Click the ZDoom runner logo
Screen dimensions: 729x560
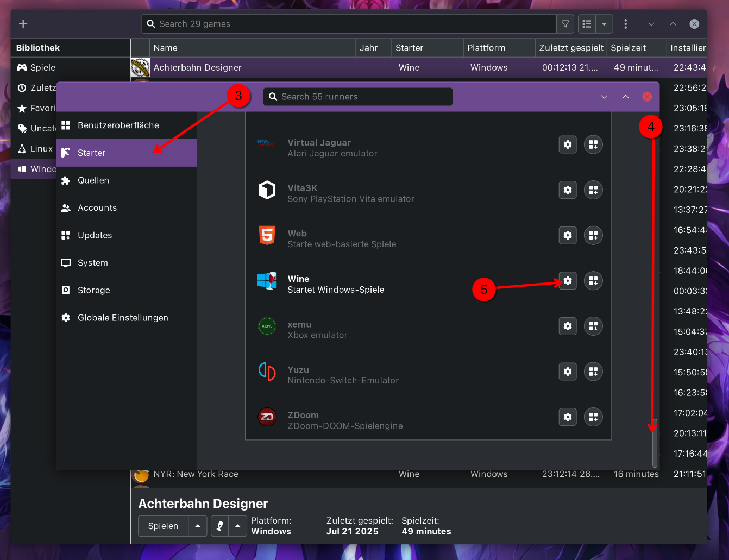coord(267,417)
